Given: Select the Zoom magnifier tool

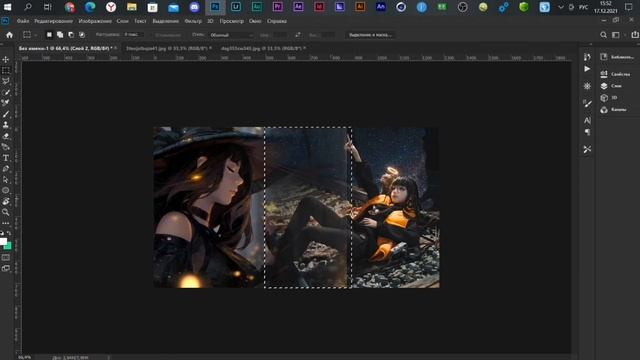Looking at the screenshot, I should pos(6,212).
